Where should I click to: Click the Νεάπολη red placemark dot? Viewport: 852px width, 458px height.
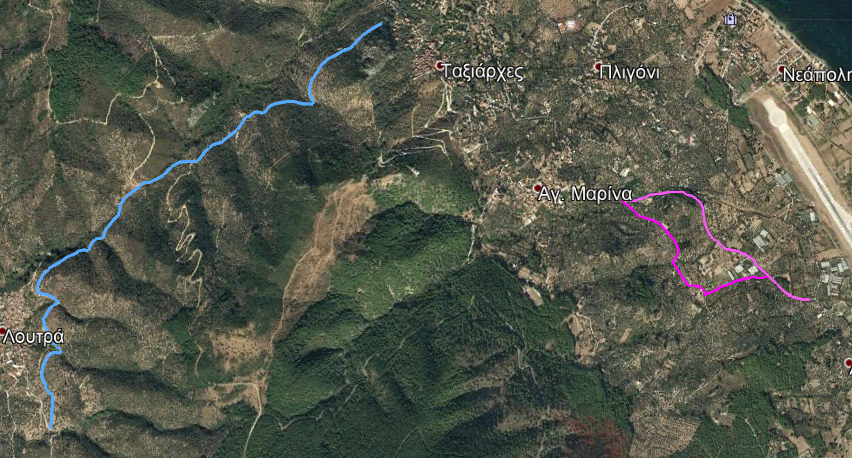pos(782,69)
